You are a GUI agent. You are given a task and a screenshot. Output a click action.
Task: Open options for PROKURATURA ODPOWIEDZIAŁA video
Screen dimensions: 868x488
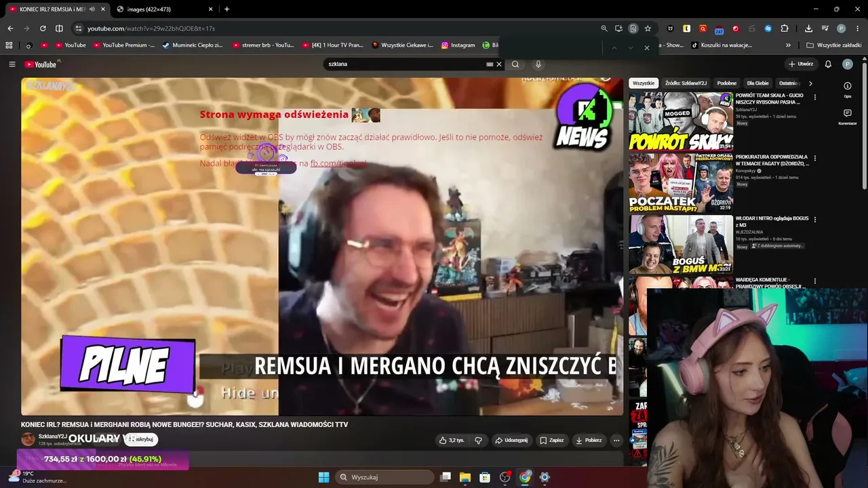(x=815, y=159)
